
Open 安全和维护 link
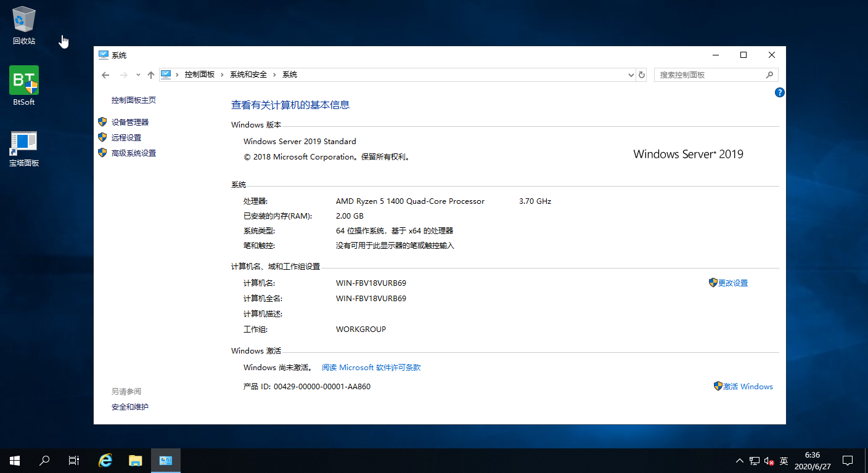tap(130, 406)
